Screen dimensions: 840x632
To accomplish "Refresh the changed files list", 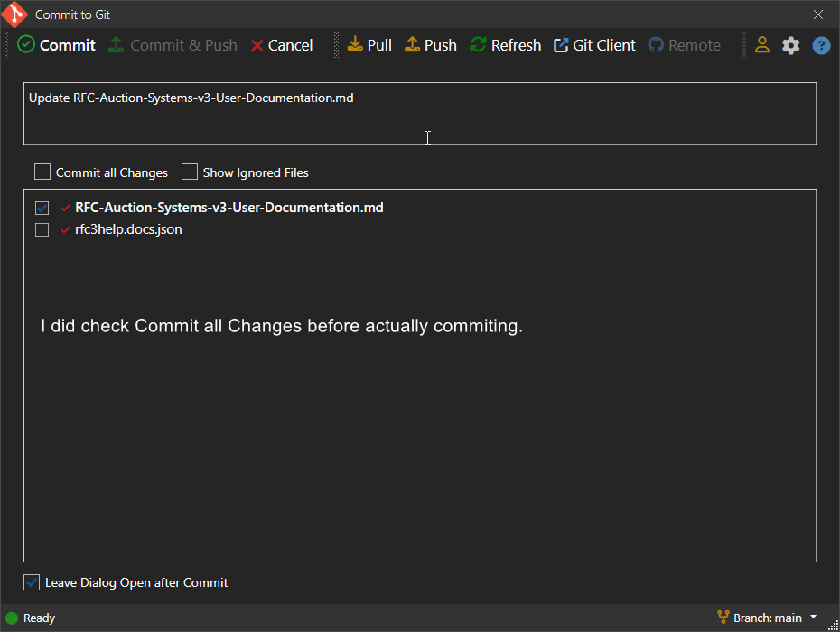I will [x=505, y=45].
